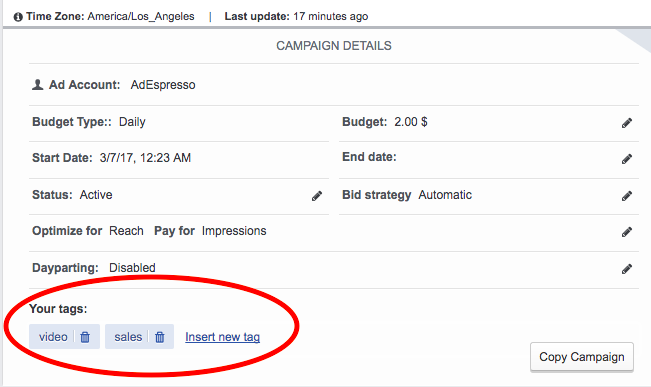Insert new tag link
651x387 pixels.
click(x=223, y=337)
